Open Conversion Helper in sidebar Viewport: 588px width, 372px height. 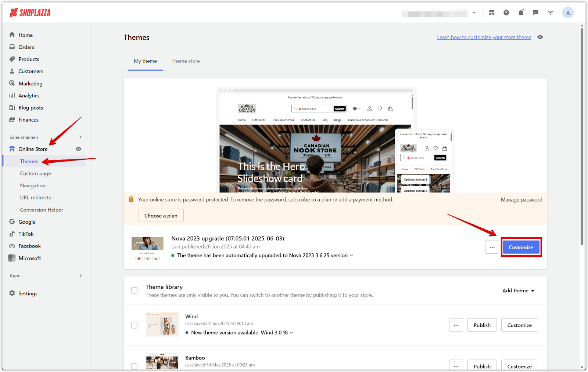point(42,210)
